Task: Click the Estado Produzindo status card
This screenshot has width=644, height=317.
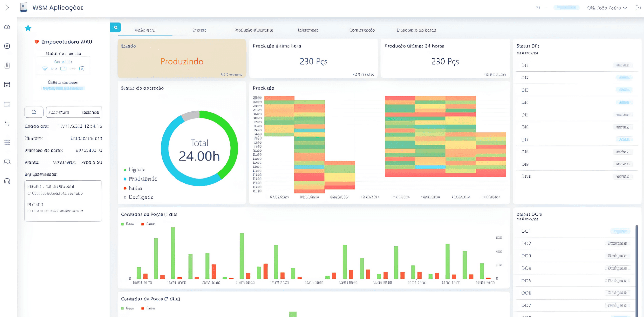Action: [182, 58]
